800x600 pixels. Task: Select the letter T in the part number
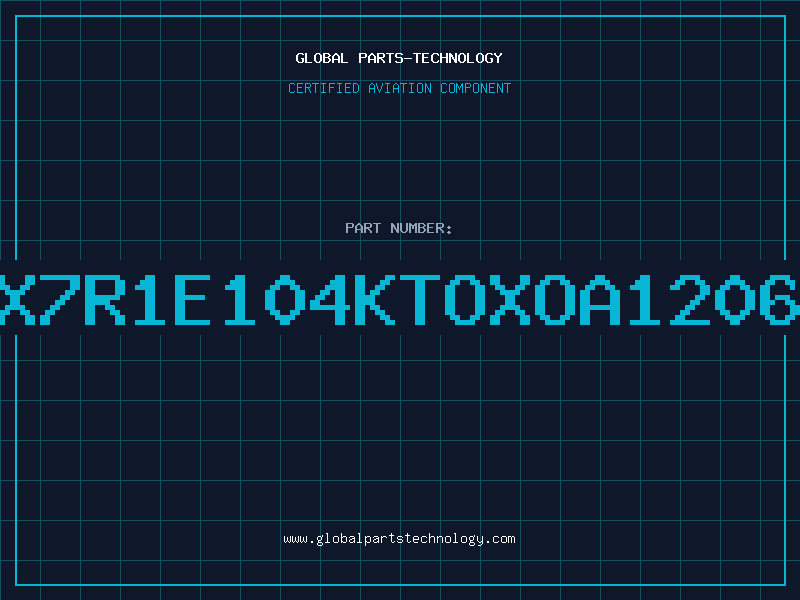tap(420, 299)
